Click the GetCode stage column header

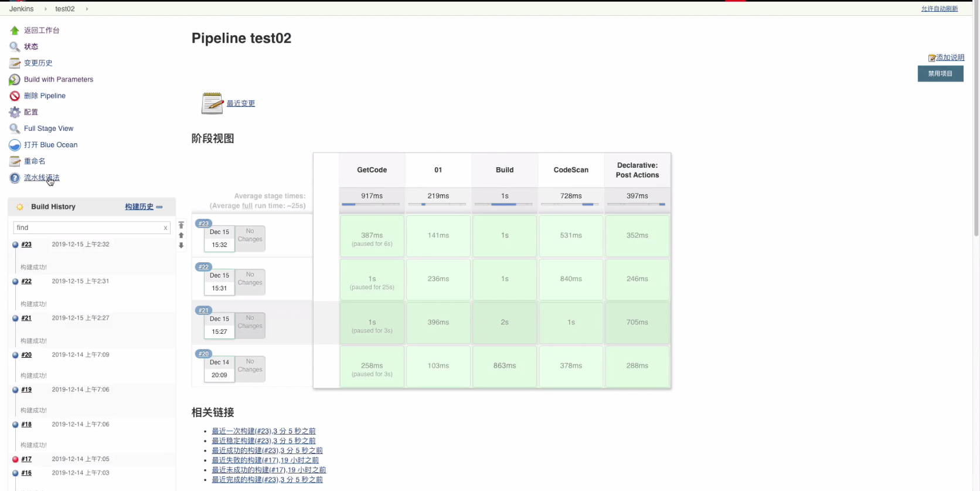point(372,170)
